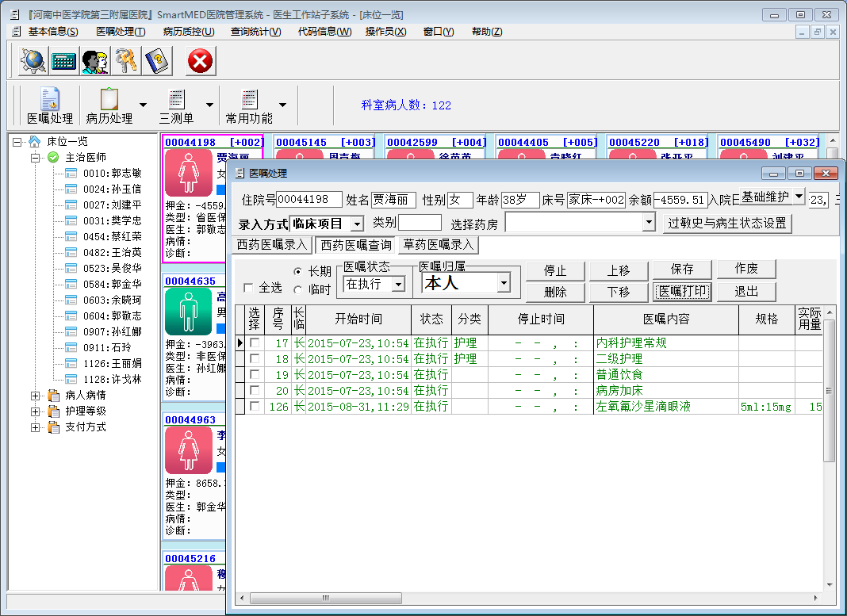Click the 过敏史与病生状态设置 button
The width and height of the screenshot is (847, 616).
727,223
